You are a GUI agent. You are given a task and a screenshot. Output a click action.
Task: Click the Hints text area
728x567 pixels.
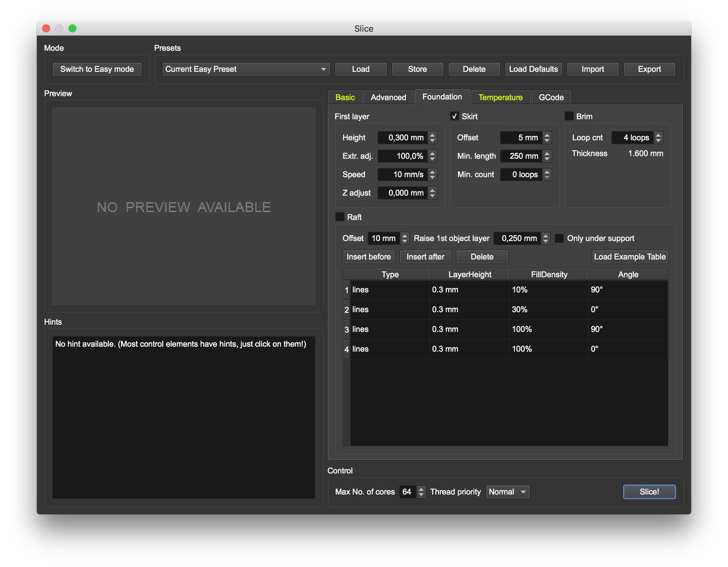(184, 417)
